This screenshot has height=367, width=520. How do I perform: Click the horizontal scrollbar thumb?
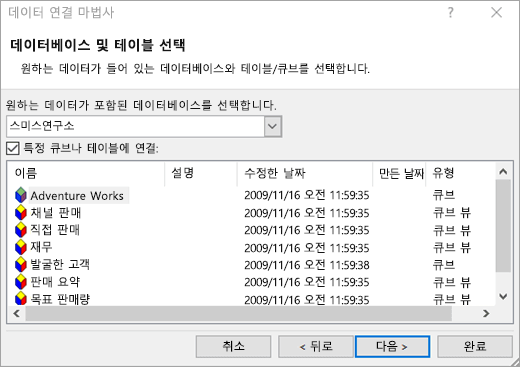[x=239, y=313]
